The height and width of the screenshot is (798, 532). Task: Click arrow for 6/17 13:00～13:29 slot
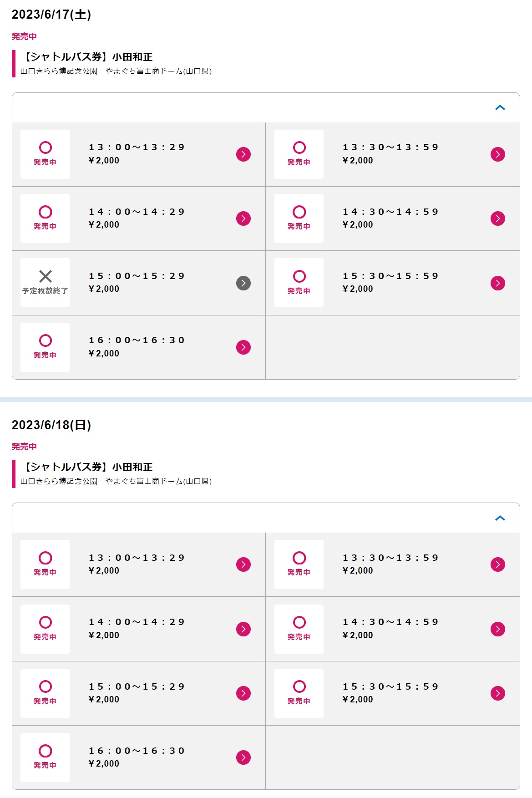[x=243, y=154]
